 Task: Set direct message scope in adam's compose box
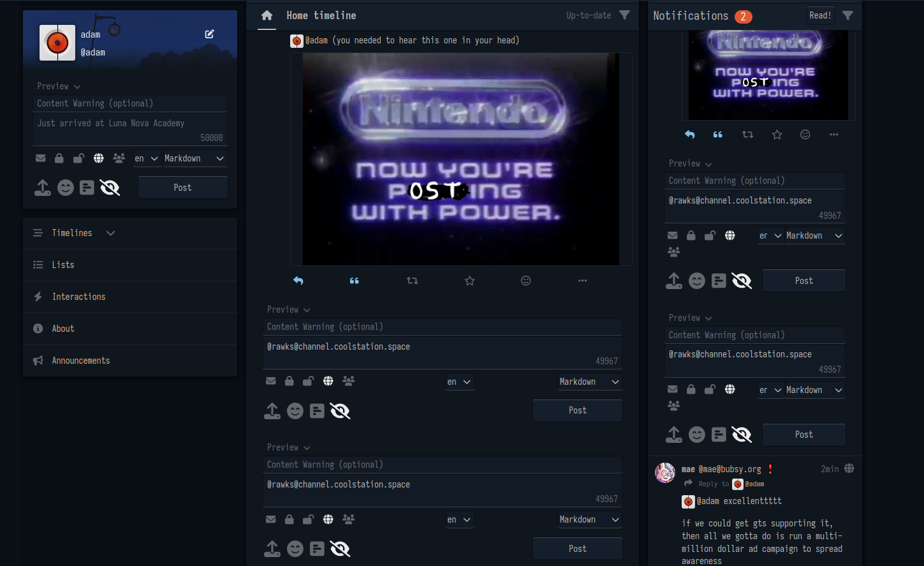tap(41, 158)
